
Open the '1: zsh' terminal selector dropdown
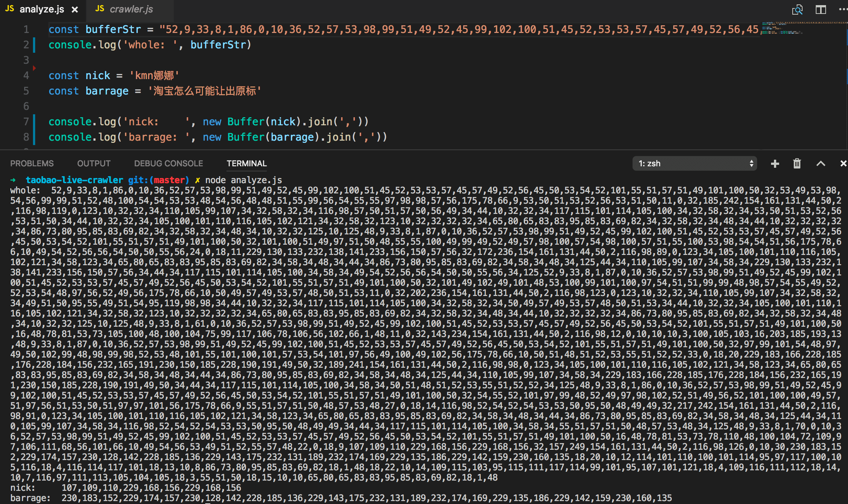point(694,164)
